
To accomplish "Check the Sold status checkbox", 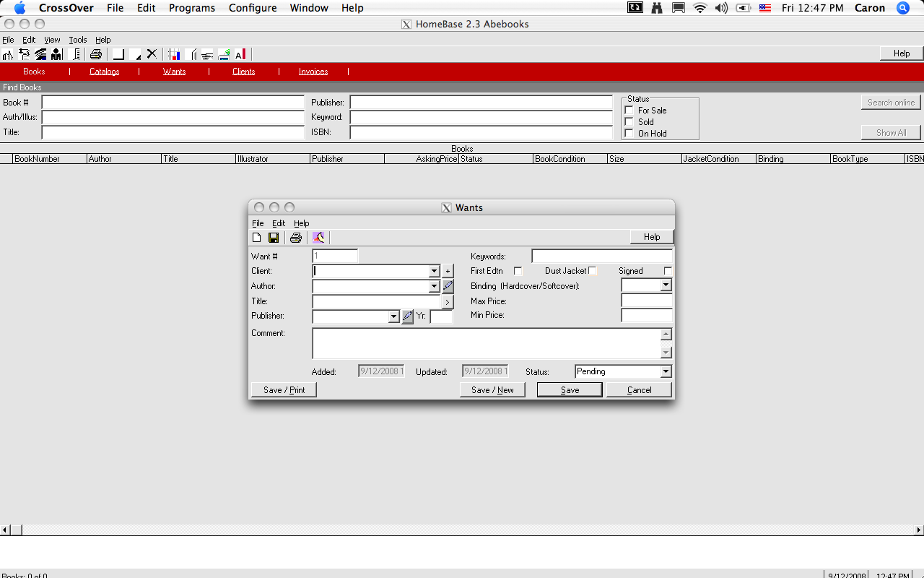I will [x=629, y=122].
